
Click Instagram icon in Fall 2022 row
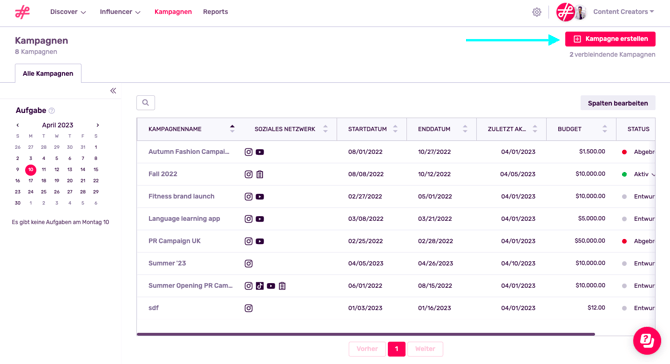pyautogui.click(x=248, y=174)
